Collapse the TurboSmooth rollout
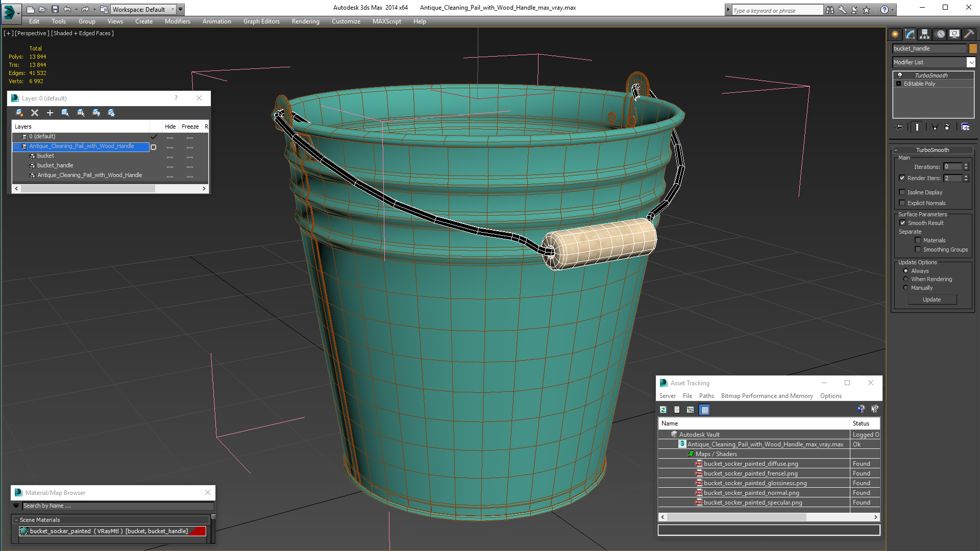The height and width of the screenshot is (551, 980). click(896, 150)
